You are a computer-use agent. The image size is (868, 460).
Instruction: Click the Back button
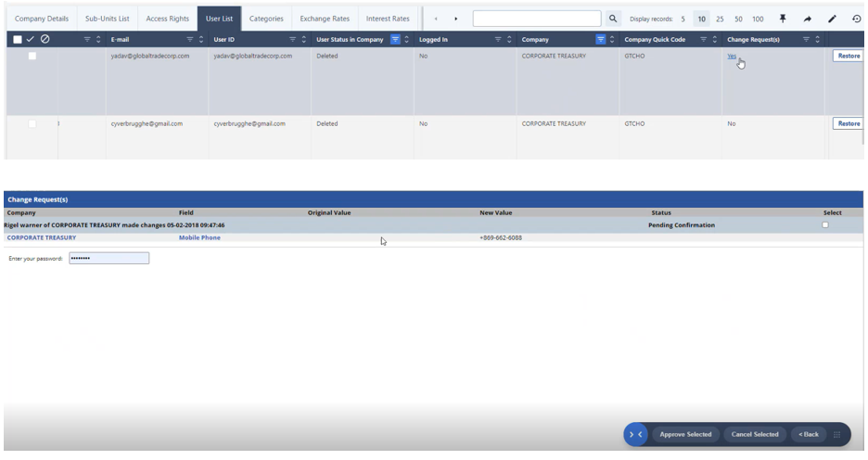point(809,435)
